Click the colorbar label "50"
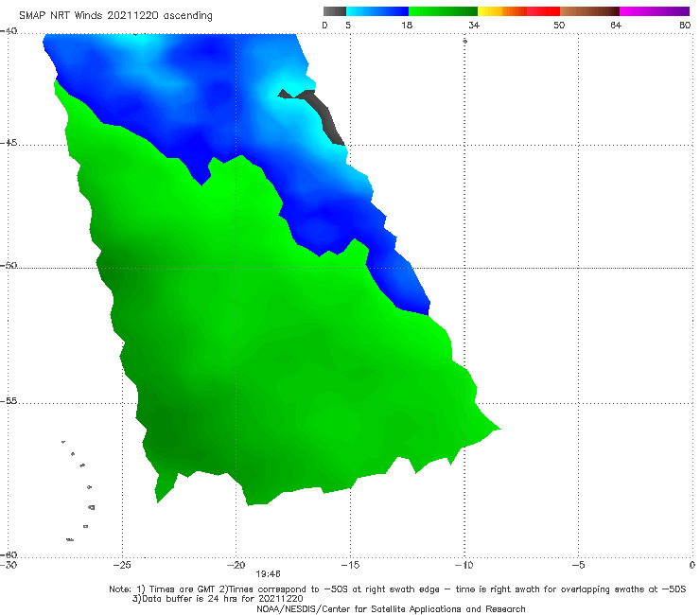Screen dimensions: 700x615 [559, 25]
